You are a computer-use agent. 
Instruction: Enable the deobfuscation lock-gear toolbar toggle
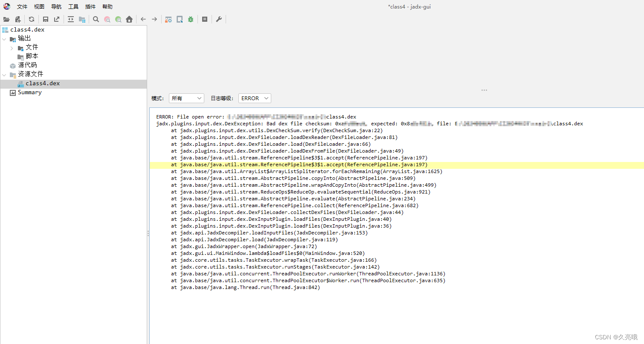168,19
